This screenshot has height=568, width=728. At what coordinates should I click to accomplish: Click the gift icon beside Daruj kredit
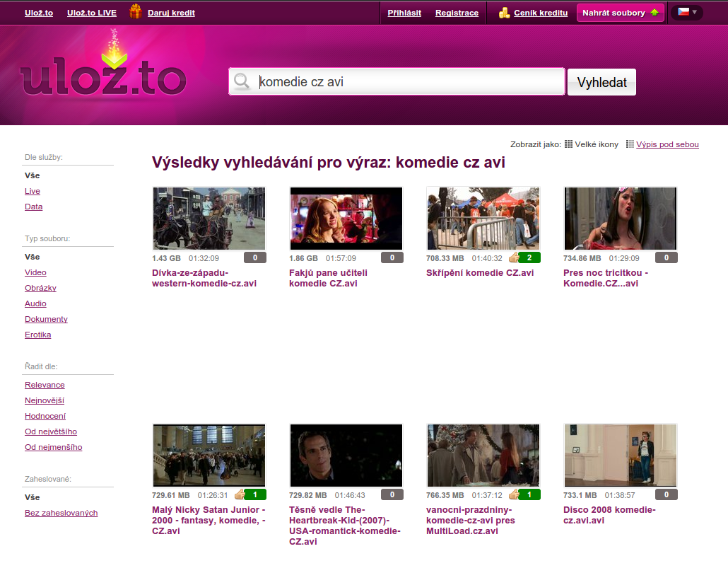point(136,11)
